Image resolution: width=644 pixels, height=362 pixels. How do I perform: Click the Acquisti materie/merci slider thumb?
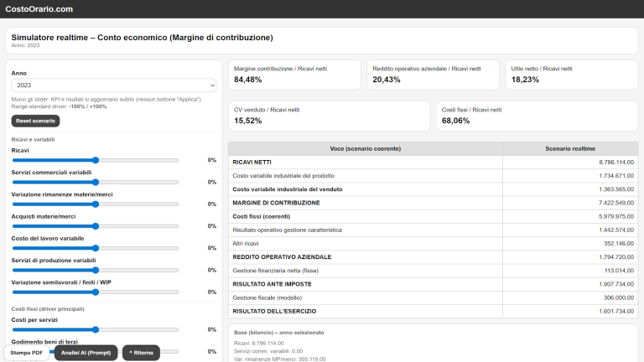coord(96,226)
